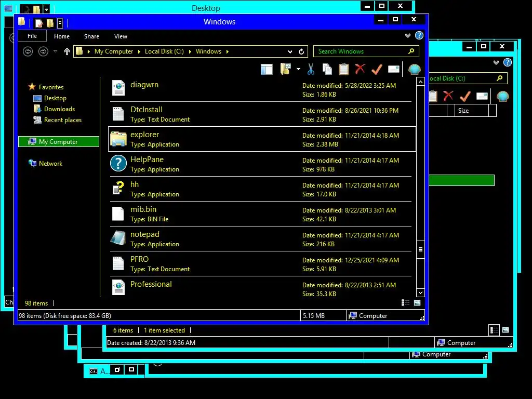
Task: Expand the arrow after My Computer breadcrumb
Action: click(x=139, y=51)
